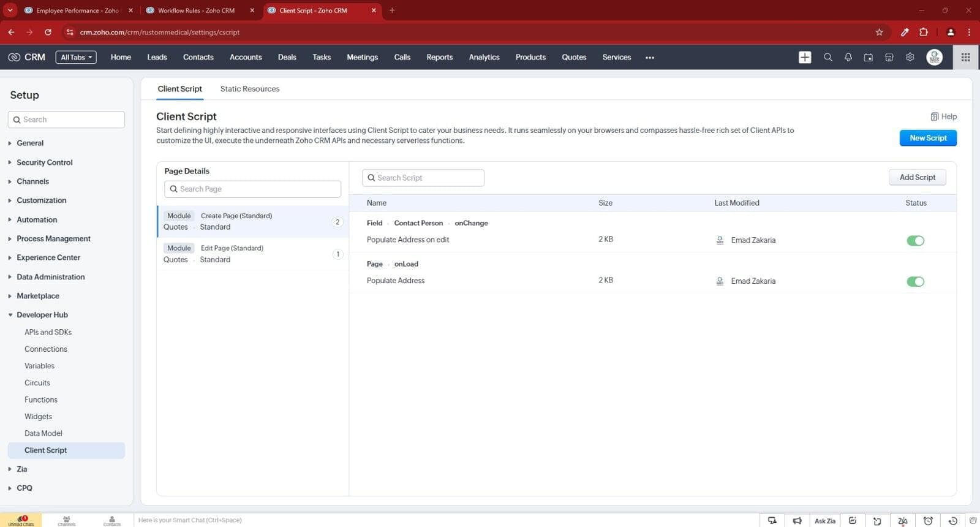Open Data Model under Developer Hub

(x=43, y=433)
